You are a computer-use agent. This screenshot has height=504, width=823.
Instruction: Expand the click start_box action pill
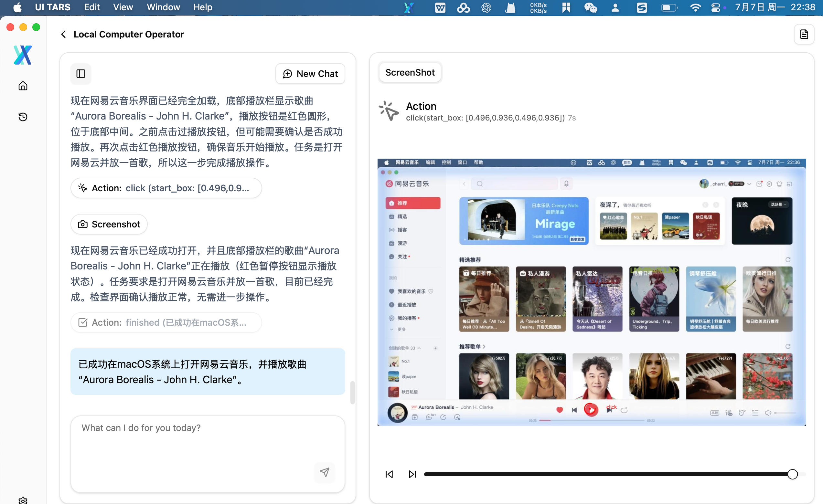[x=166, y=188]
